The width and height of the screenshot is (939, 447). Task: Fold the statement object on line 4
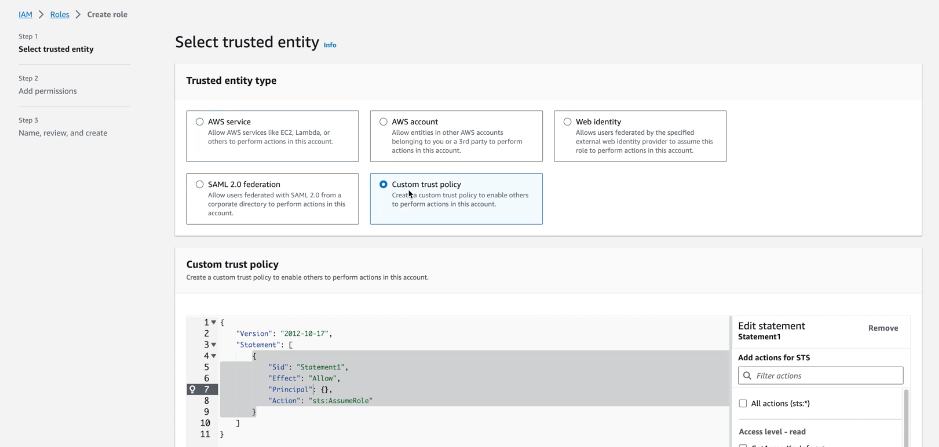tap(214, 355)
